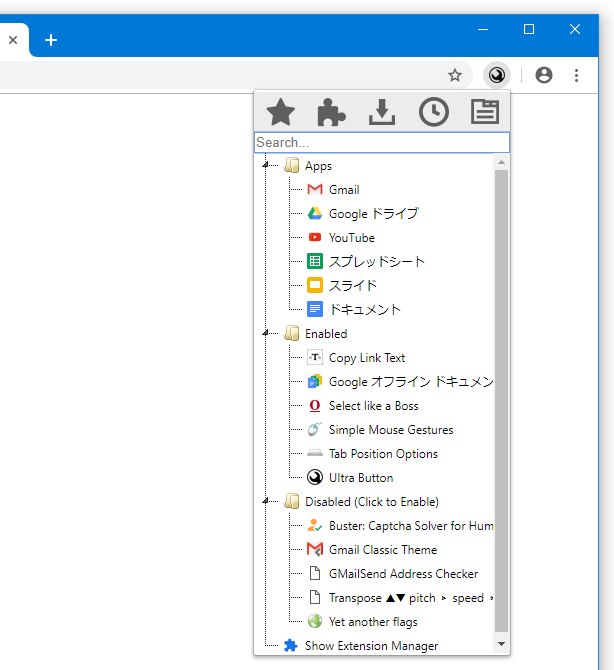Open the Bookmarks star tab
Viewport: 614px width, 670px height.
click(280, 112)
